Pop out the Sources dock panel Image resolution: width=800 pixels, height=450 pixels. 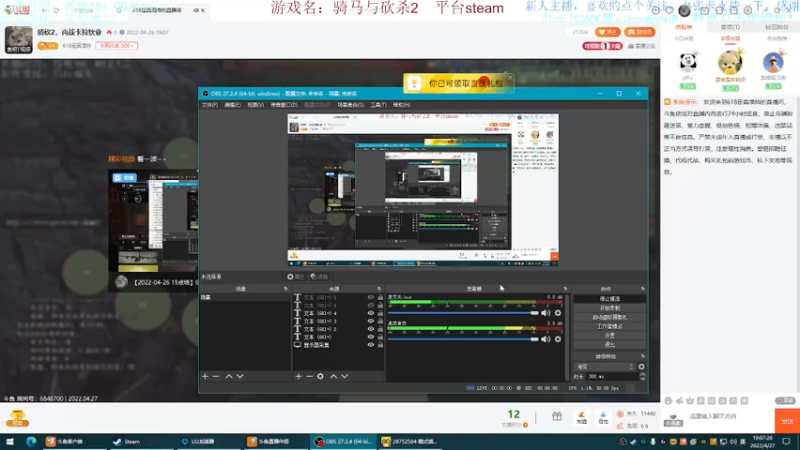click(379, 289)
